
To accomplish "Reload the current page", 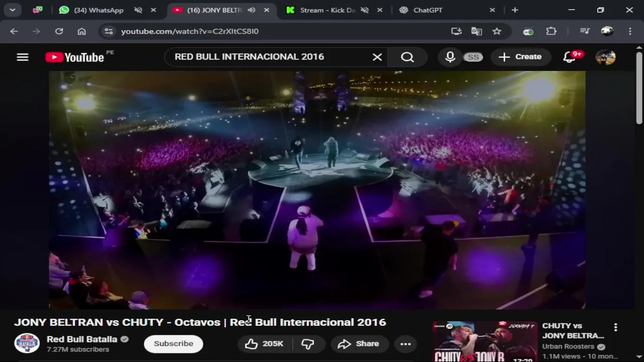I will tap(59, 31).
